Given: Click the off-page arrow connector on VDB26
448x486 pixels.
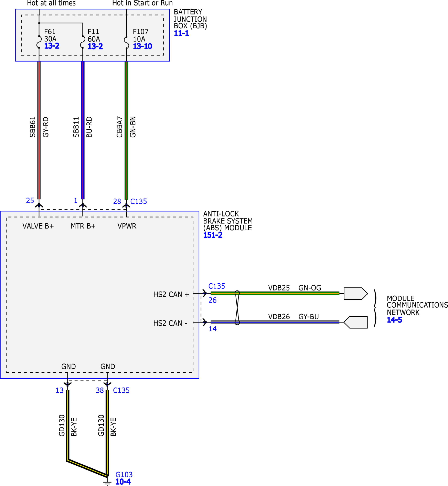Looking at the screenshot, I should point(356,322).
